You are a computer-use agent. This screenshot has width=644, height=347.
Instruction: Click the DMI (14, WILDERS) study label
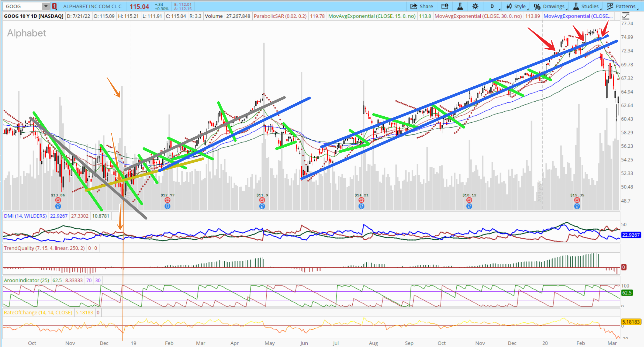coord(25,216)
